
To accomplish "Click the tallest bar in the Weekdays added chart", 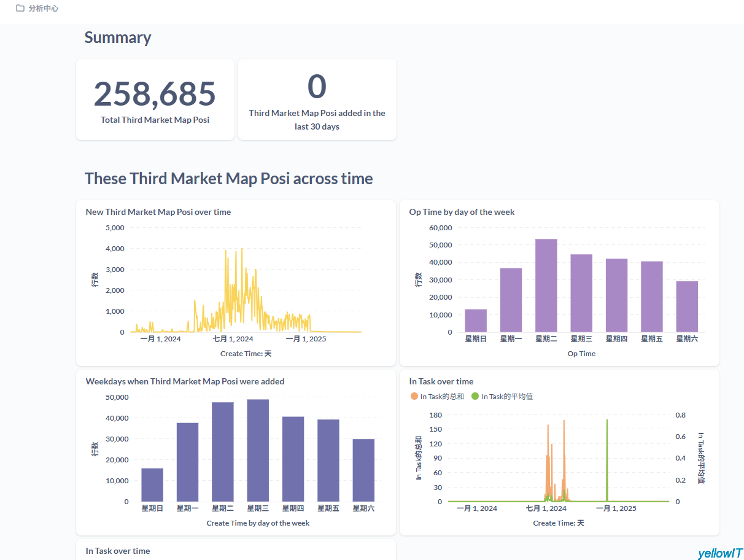I will [x=258, y=450].
